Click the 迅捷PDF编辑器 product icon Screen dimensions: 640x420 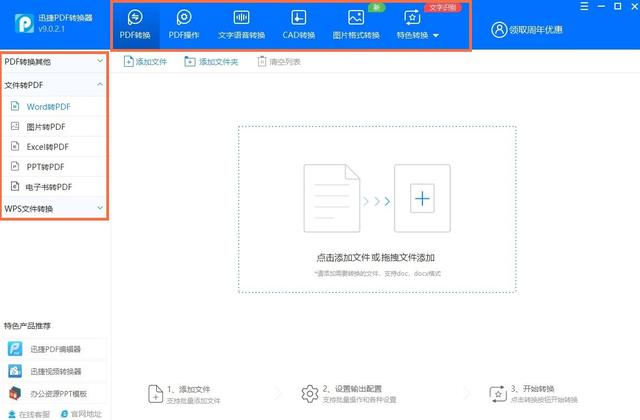point(15,349)
